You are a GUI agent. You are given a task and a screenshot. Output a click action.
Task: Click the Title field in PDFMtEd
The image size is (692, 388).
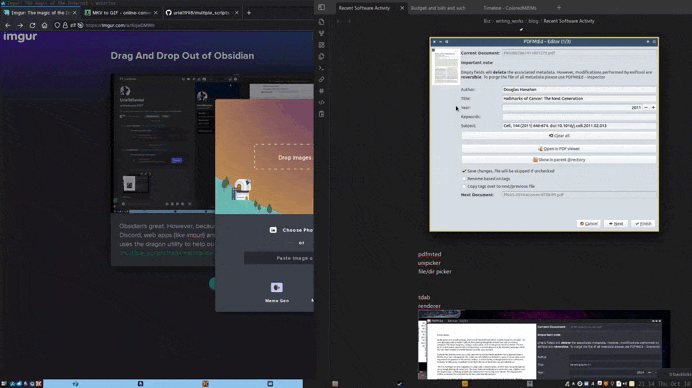click(579, 98)
